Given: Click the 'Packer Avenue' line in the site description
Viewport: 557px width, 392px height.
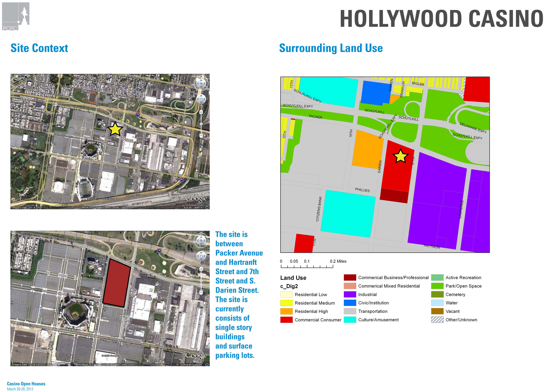Looking at the screenshot, I should (x=239, y=253).
